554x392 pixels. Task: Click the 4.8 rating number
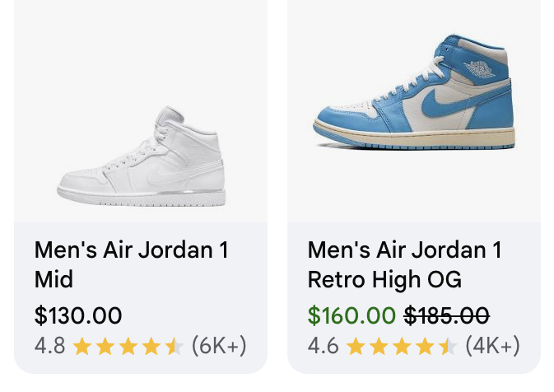pos(49,346)
